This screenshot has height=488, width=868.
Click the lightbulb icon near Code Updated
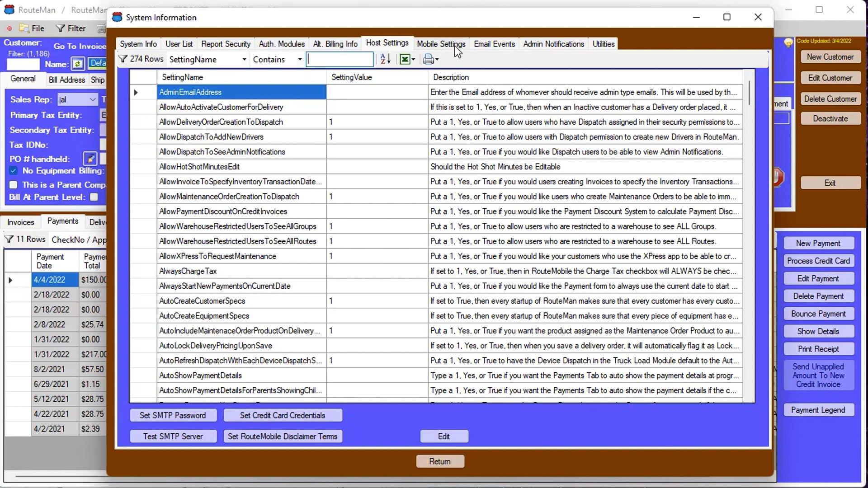tap(788, 42)
